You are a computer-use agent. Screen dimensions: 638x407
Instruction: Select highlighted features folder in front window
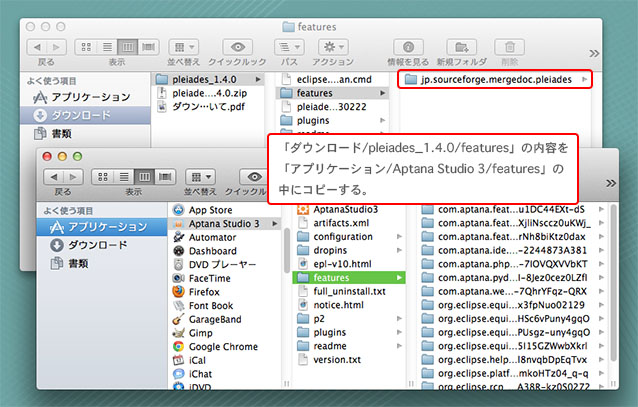click(349, 278)
